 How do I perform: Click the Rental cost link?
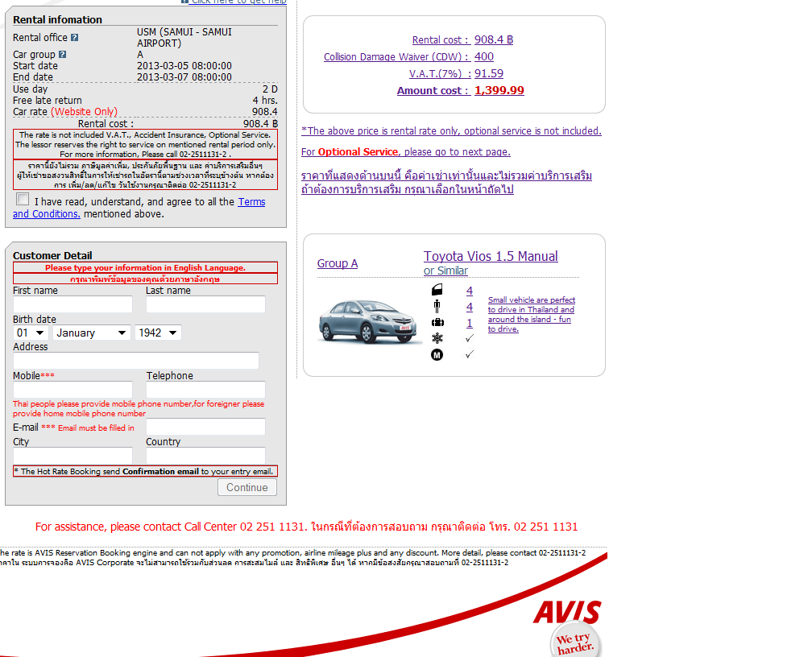click(x=440, y=40)
